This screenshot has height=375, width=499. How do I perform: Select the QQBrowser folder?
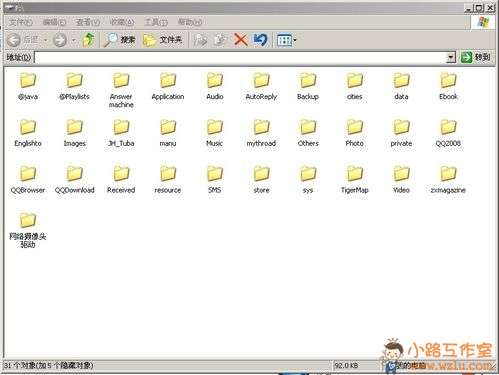28,180
